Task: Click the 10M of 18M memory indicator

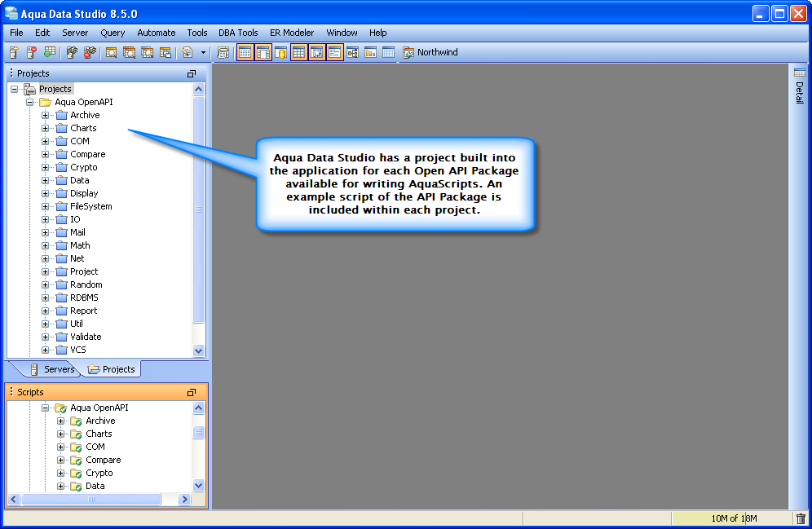Action: [x=733, y=518]
